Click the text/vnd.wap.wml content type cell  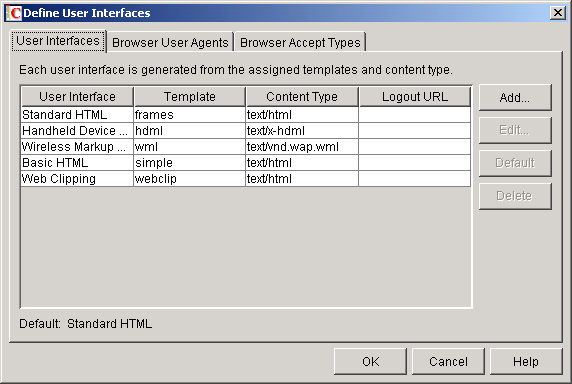coord(302,147)
